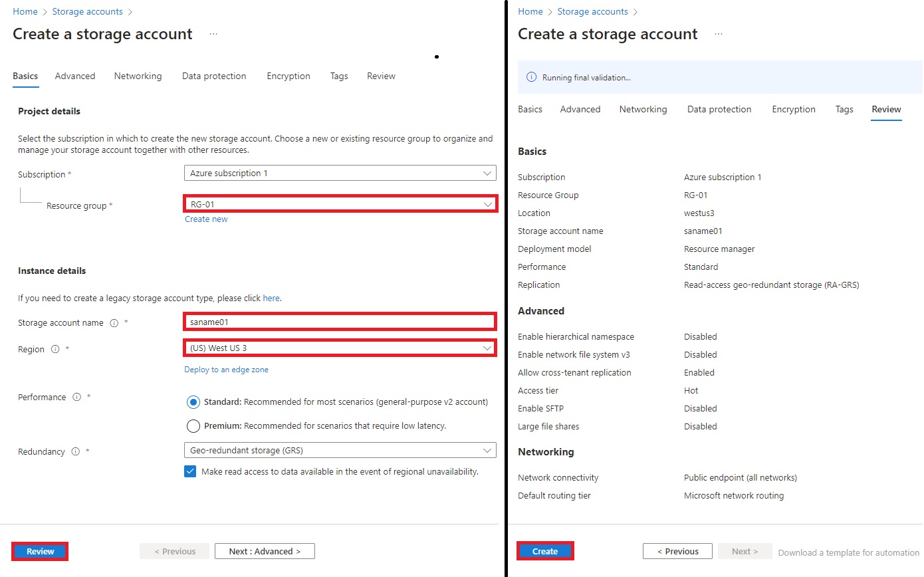Click the info icon beside Storage account name
The height and width of the screenshot is (577, 924).
[x=114, y=323]
